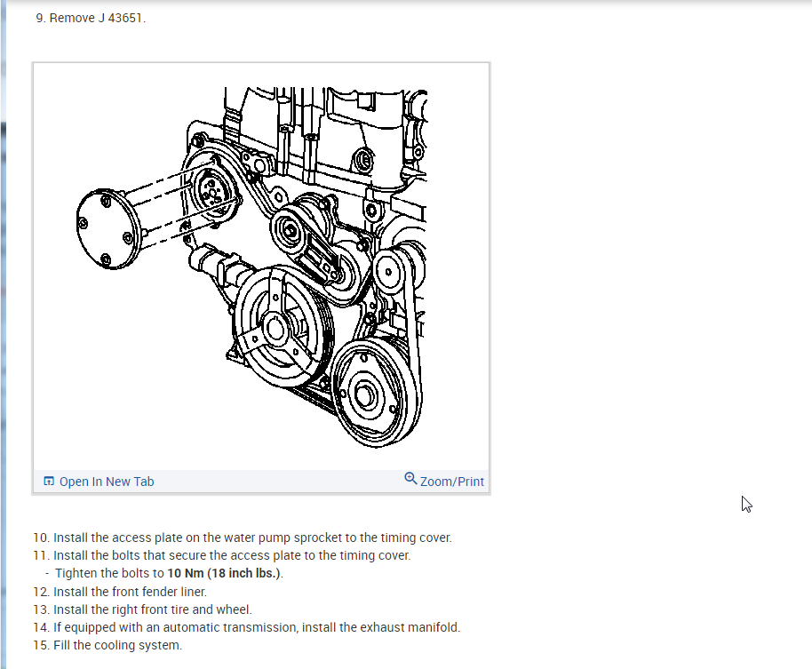Select step 9 Remove J 43651 text

click(x=92, y=17)
